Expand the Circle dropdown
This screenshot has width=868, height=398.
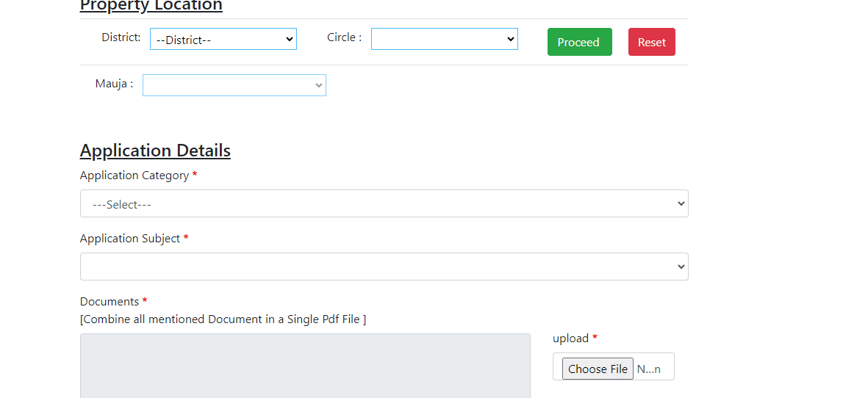click(444, 40)
